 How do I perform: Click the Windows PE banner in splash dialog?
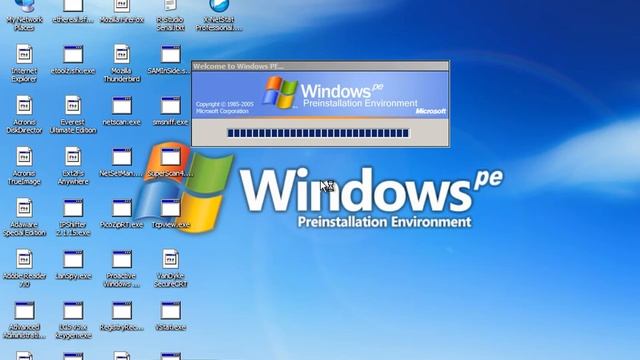(320, 95)
